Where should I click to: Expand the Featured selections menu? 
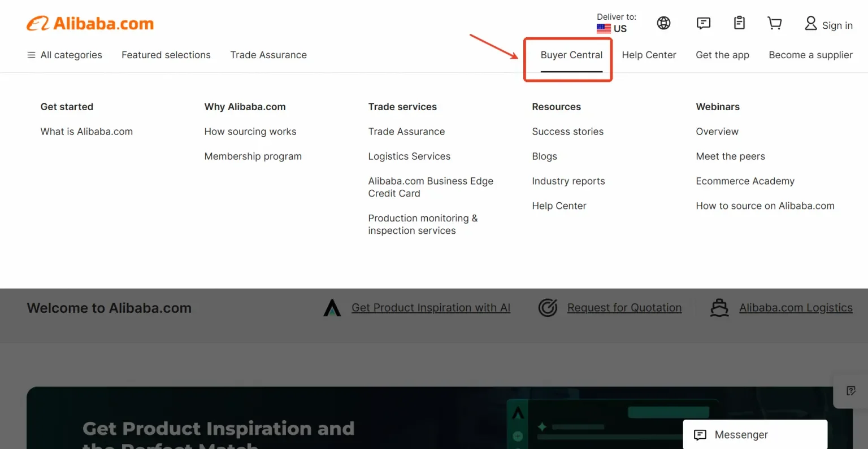click(166, 55)
